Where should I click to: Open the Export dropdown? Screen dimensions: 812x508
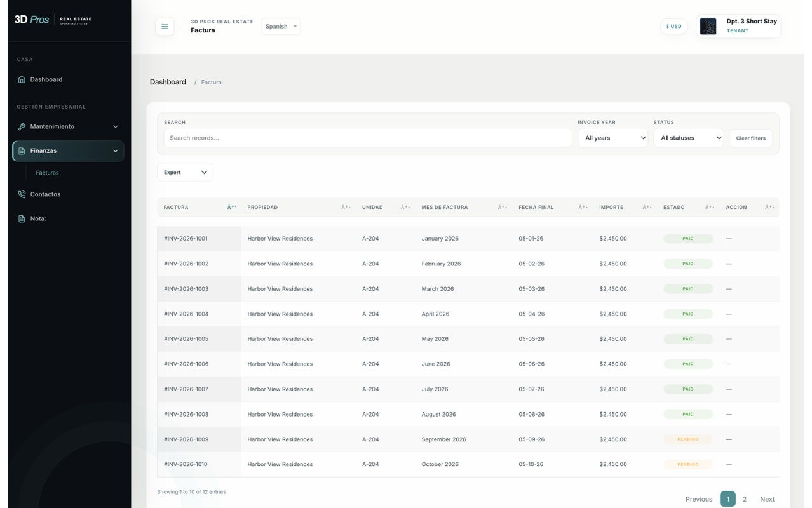(x=185, y=172)
